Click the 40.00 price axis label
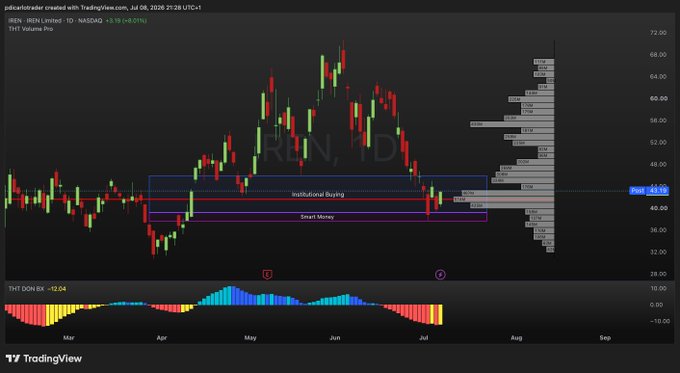Viewport: 680px width, 373px height. [658, 208]
